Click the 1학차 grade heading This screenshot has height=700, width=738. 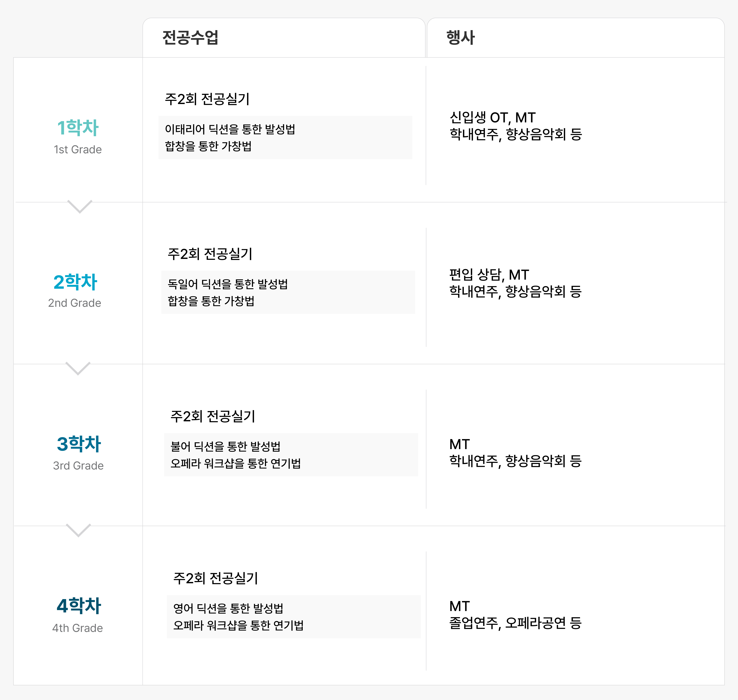click(x=78, y=128)
